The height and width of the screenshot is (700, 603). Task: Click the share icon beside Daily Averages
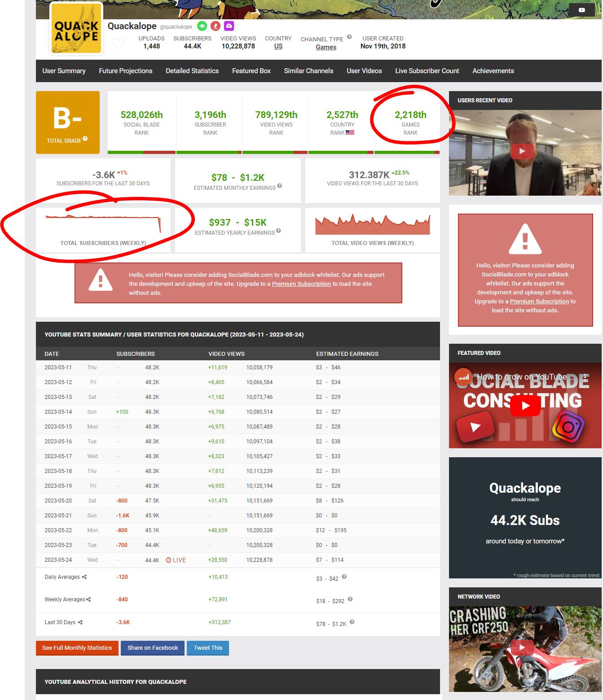[84, 577]
